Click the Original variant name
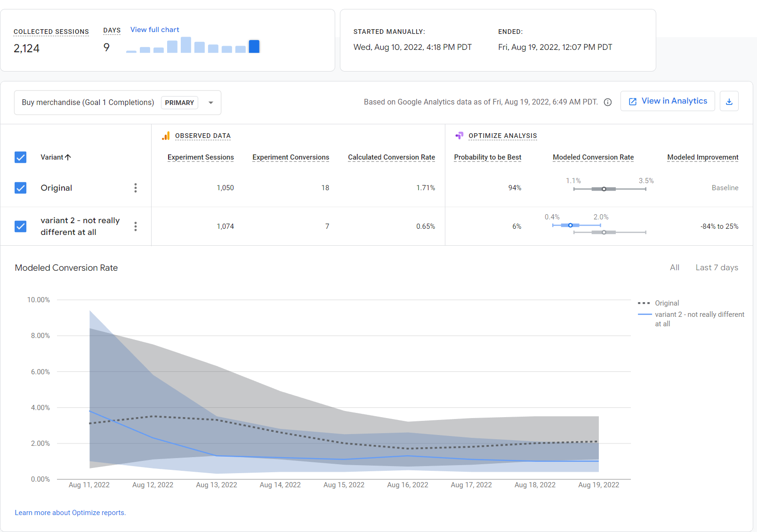This screenshot has width=757, height=532. tap(56, 188)
